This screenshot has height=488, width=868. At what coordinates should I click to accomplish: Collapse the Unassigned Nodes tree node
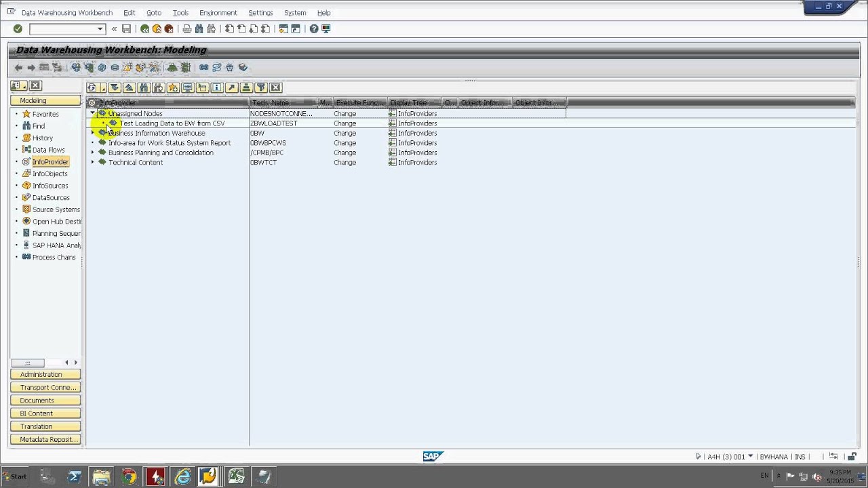click(x=93, y=114)
